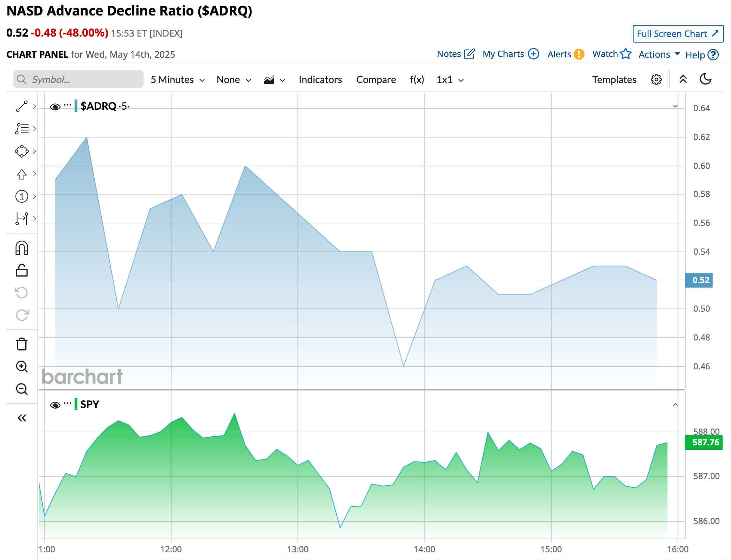Click the measurement ruler tool

coord(21,218)
